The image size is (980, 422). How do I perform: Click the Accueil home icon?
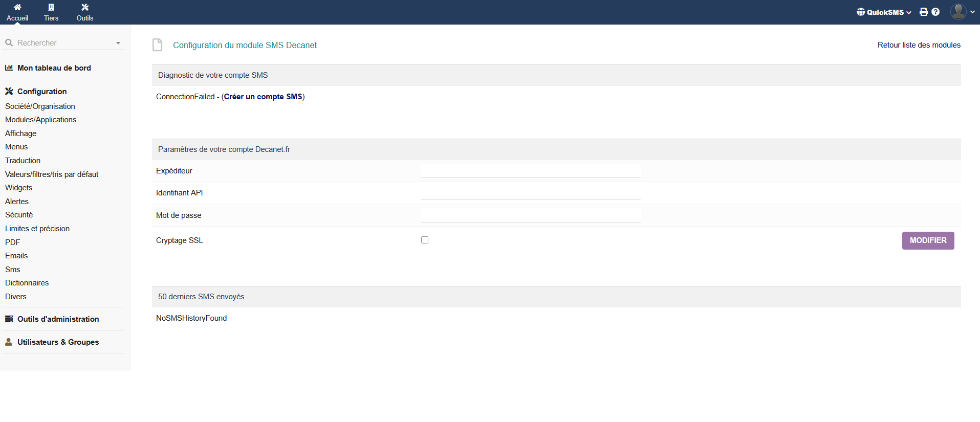(x=17, y=7)
